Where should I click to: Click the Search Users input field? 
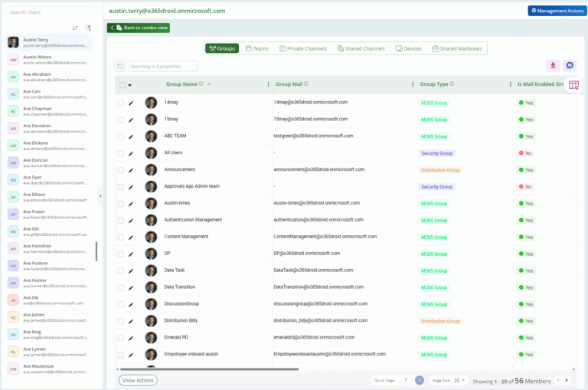click(x=49, y=12)
